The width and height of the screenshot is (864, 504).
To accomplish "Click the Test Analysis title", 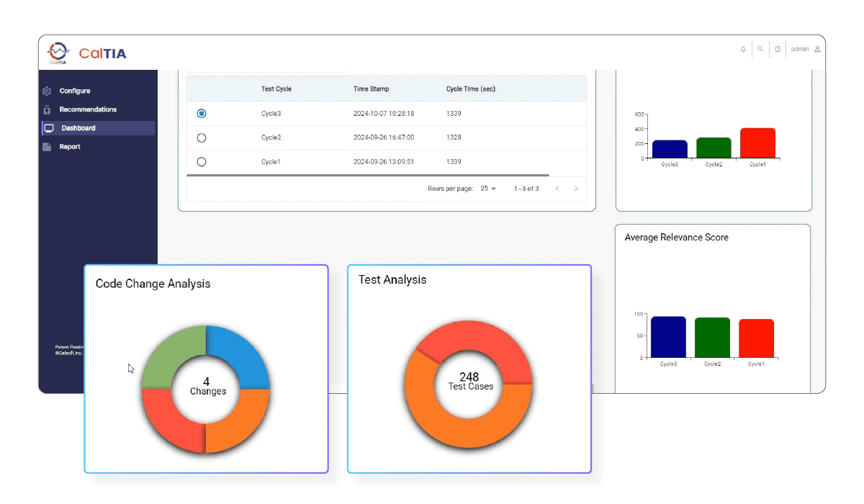I will tap(392, 279).
